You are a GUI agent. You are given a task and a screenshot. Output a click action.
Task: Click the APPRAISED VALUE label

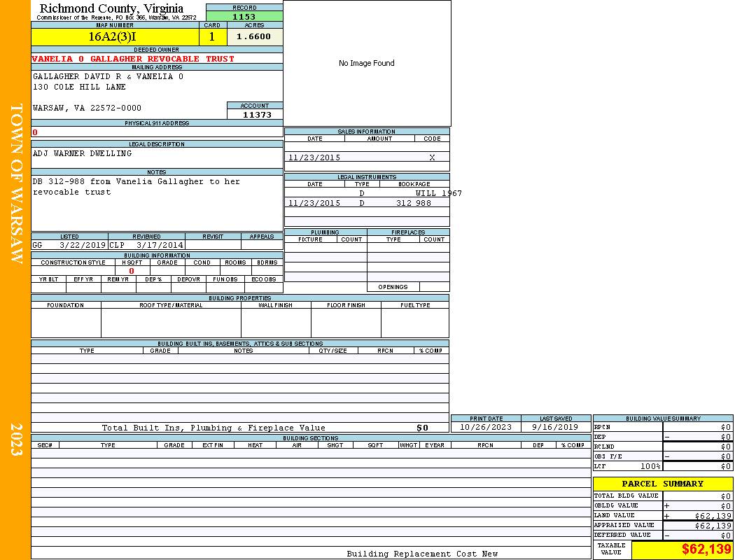(624, 526)
